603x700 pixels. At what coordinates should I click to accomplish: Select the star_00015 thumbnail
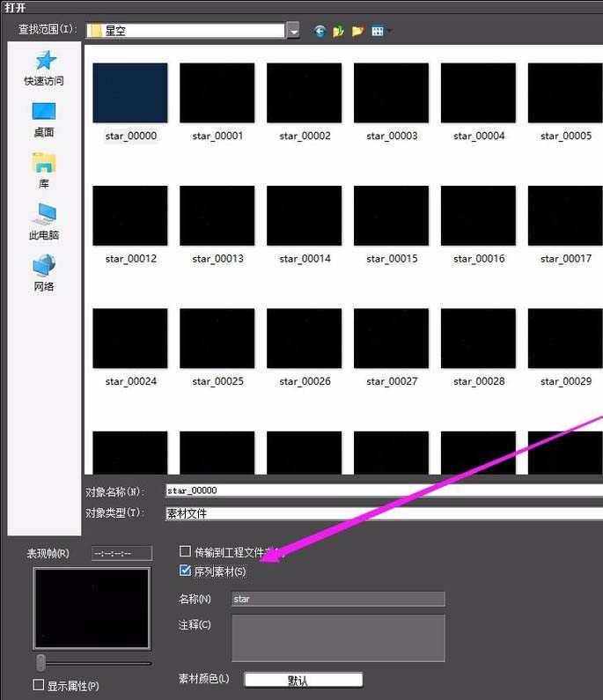click(392, 216)
